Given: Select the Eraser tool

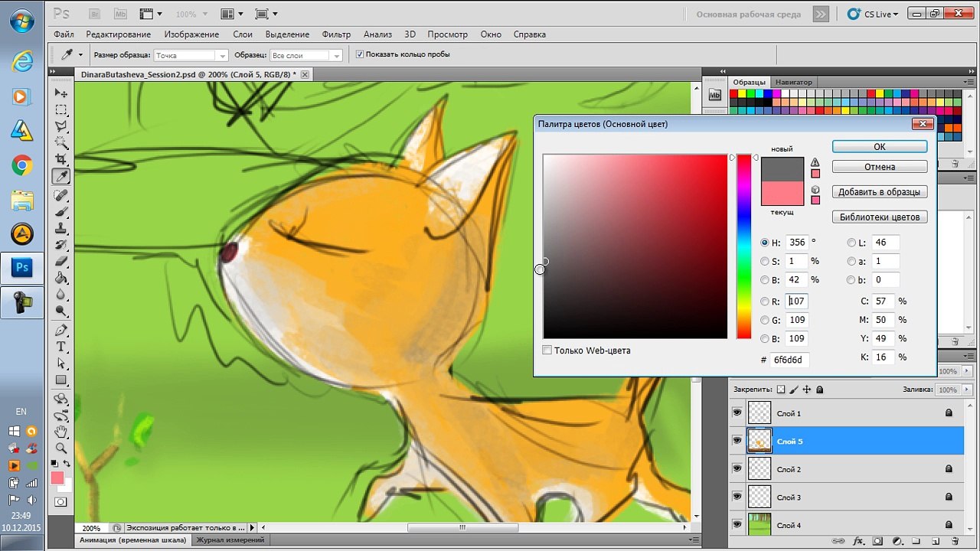Looking at the screenshot, I should coord(61,262).
